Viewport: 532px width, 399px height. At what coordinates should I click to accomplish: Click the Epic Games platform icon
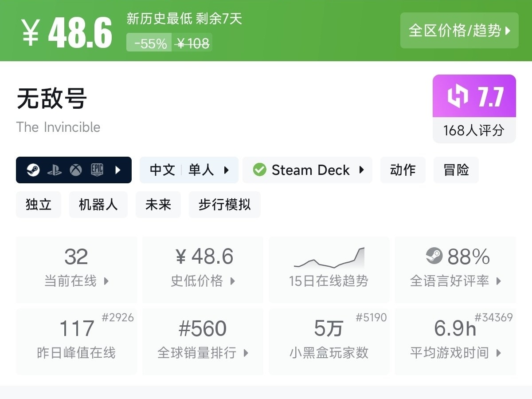coord(97,170)
